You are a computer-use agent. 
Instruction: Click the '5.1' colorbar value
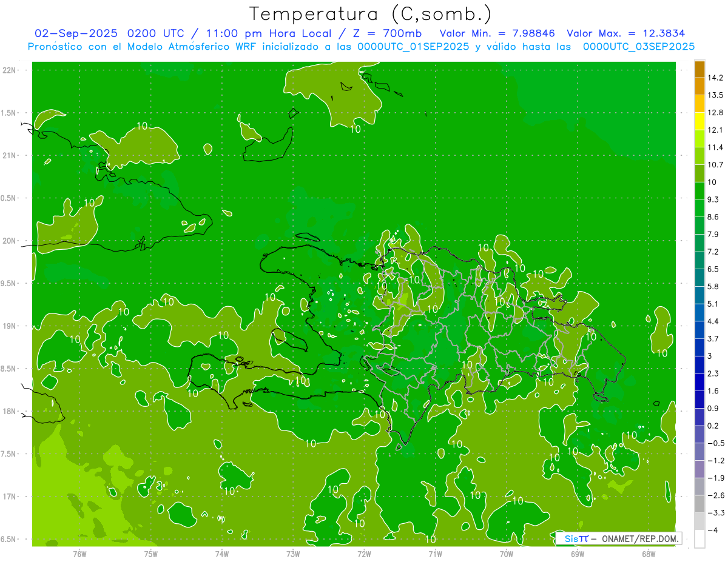coord(713,304)
